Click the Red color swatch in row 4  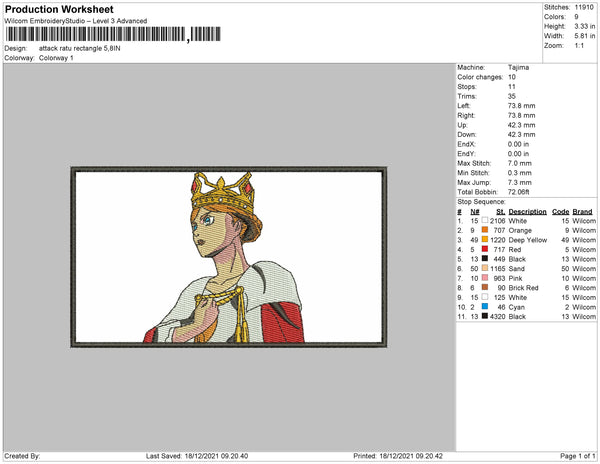click(485, 249)
